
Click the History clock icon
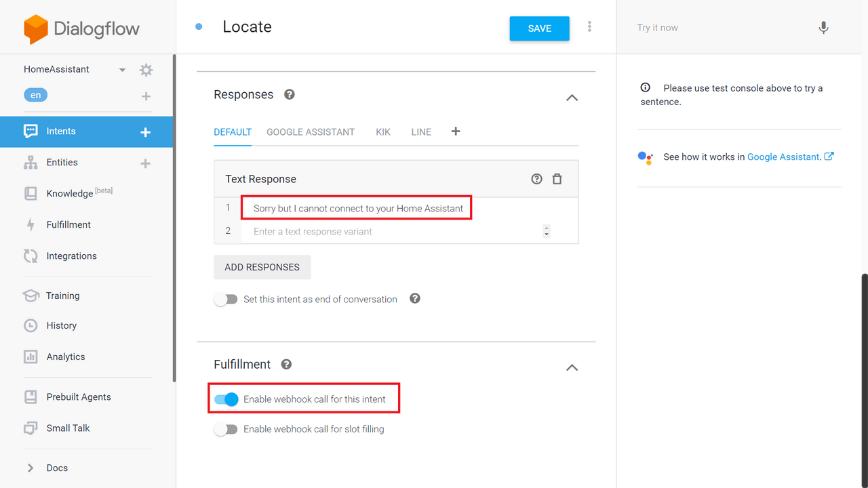(31, 326)
